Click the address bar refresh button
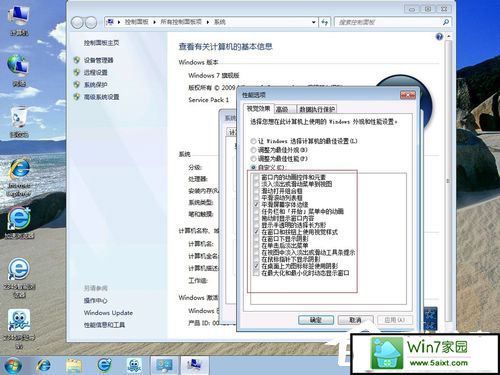The height and width of the screenshot is (375, 500). [325, 22]
